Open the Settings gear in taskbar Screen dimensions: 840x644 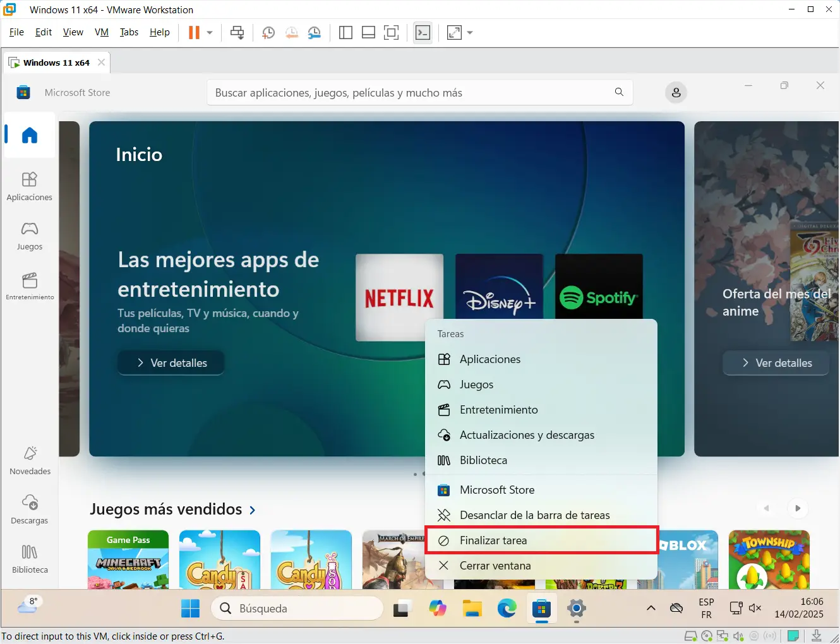point(577,609)
